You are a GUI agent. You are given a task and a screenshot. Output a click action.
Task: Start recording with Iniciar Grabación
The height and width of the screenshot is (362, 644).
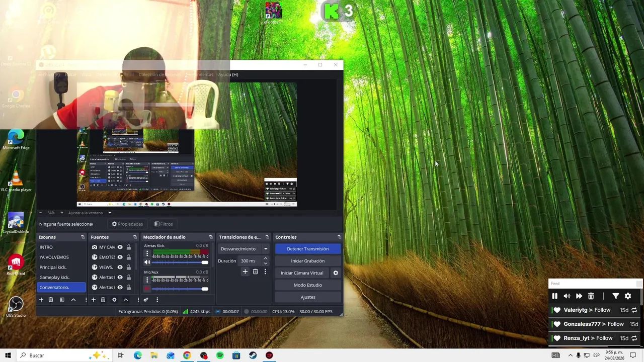tap(308, 261)
